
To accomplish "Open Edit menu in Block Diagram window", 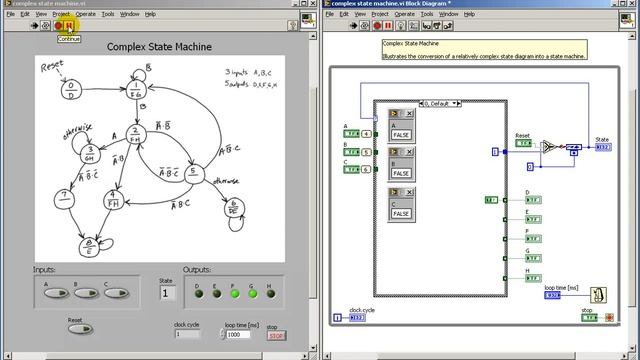I will tap(344, 14).
